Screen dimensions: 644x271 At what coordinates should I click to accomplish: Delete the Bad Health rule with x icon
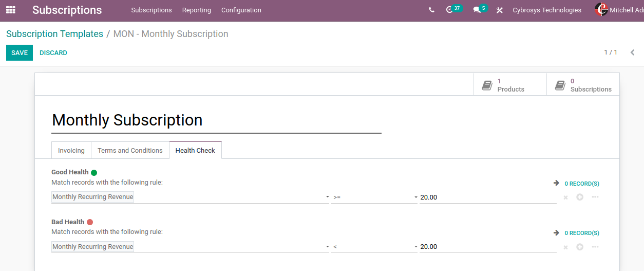(565, 247)
